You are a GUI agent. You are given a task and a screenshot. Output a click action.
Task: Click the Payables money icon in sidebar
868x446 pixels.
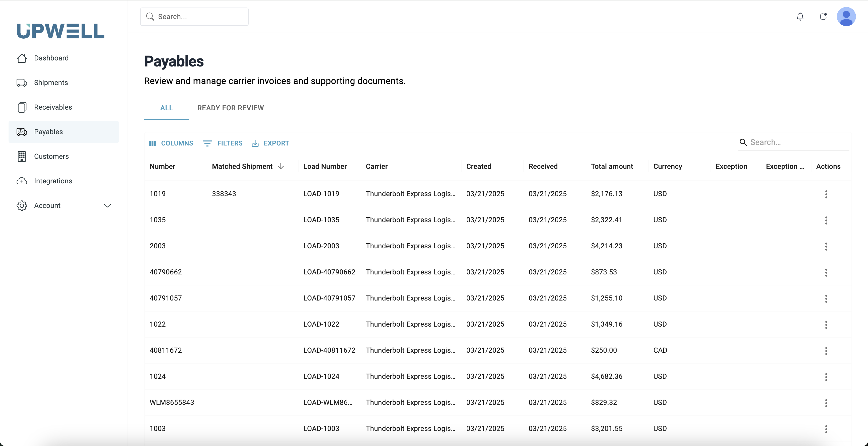22,132
